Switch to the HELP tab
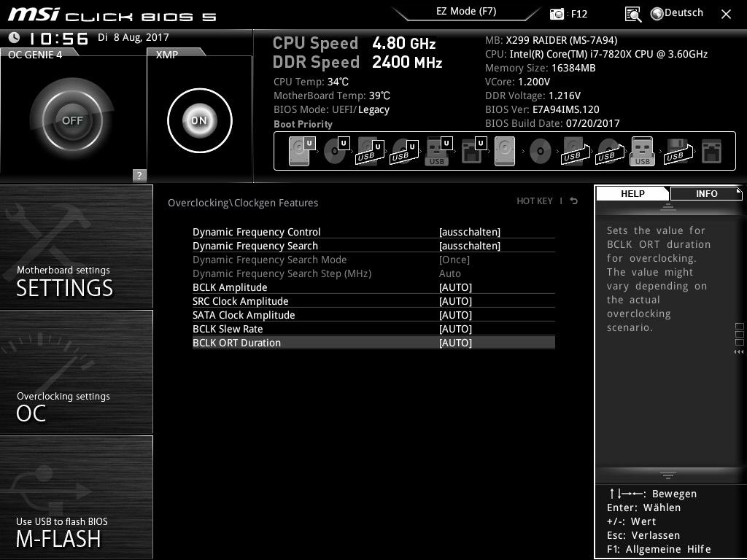Screen dimensions: 747x560 pyautogui.click(x=632, y=193)
